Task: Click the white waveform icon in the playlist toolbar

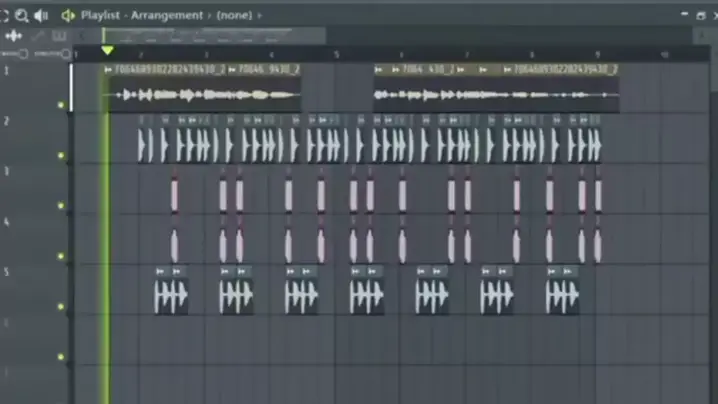Action: [13, 36]
